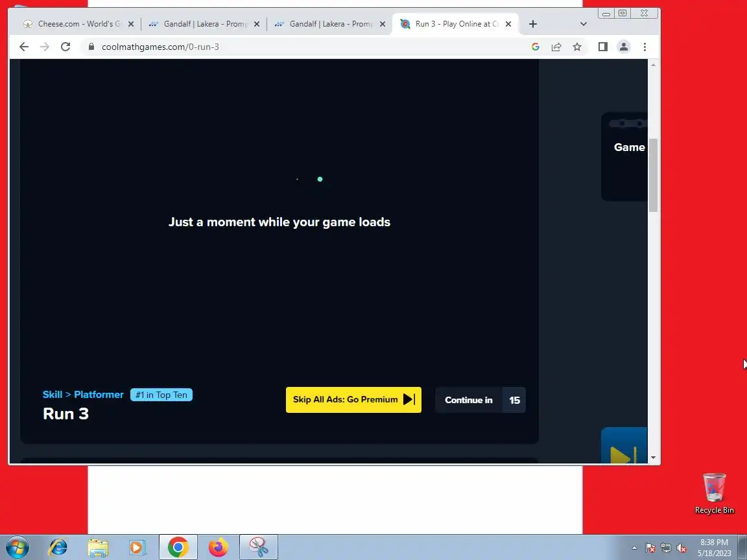Launch Internet Explorer from taskbar
This screenshot has height=560, width=747.
[58, 547]
